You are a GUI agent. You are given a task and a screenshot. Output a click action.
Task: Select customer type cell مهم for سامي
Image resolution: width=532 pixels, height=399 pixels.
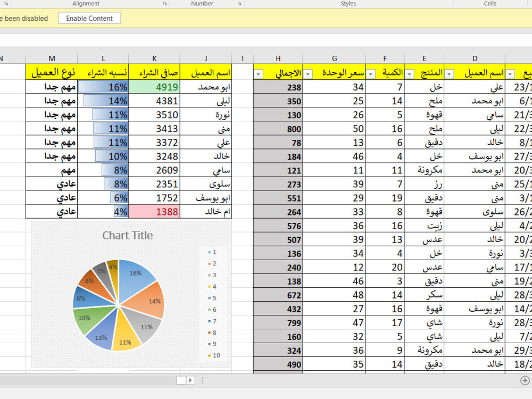click(x=52, y=170)
